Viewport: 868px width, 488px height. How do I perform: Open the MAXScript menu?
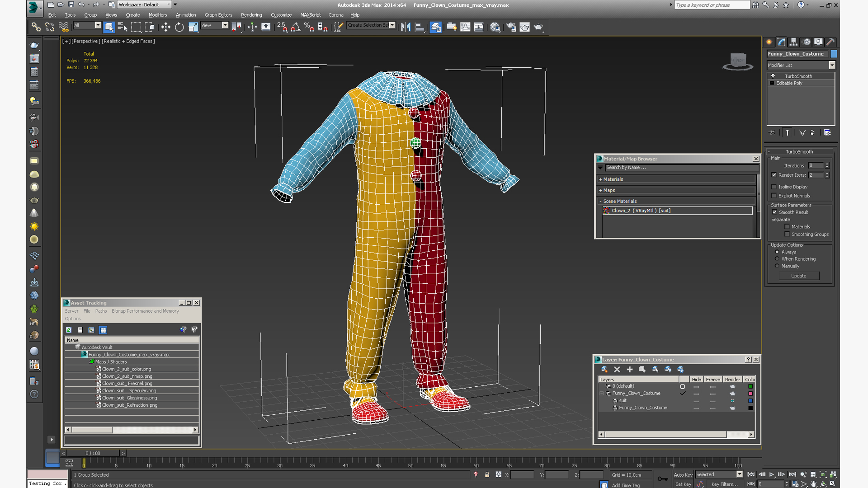coord(311,15)
